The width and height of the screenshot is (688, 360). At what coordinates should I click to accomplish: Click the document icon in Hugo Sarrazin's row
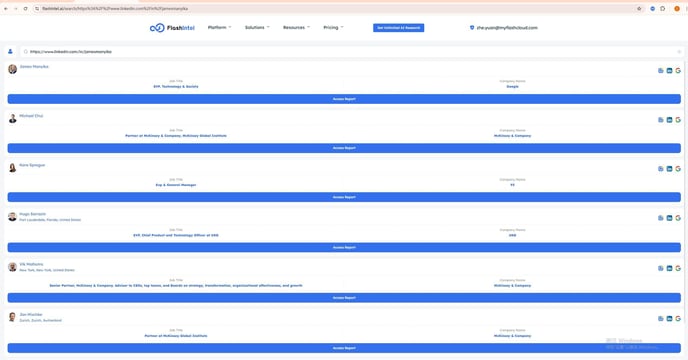660,218
